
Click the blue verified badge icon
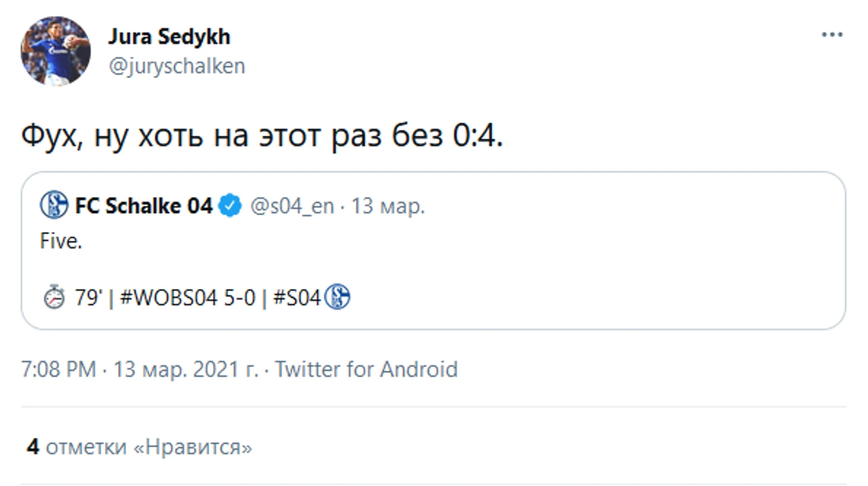click(x=229, y=206)
